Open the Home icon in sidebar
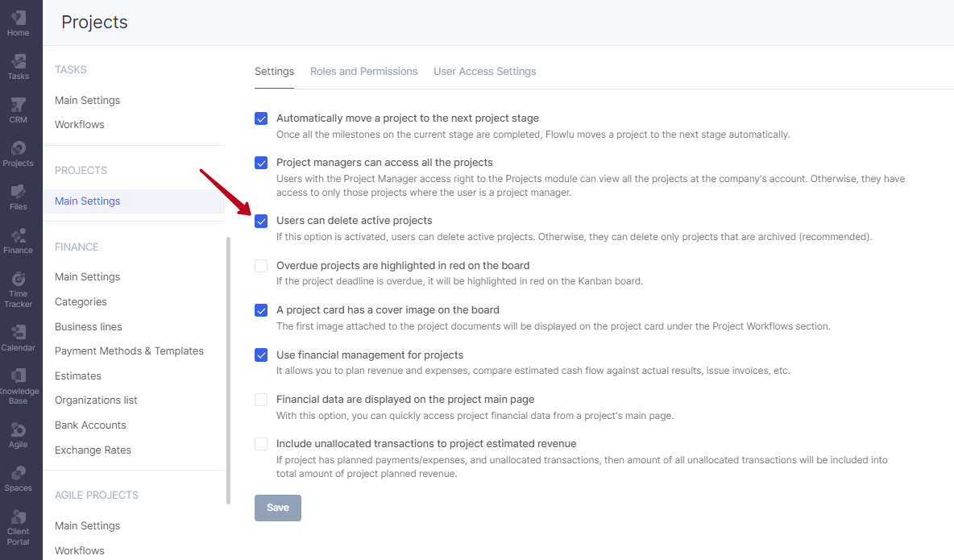The image size is (954, 560). [19, 19]
